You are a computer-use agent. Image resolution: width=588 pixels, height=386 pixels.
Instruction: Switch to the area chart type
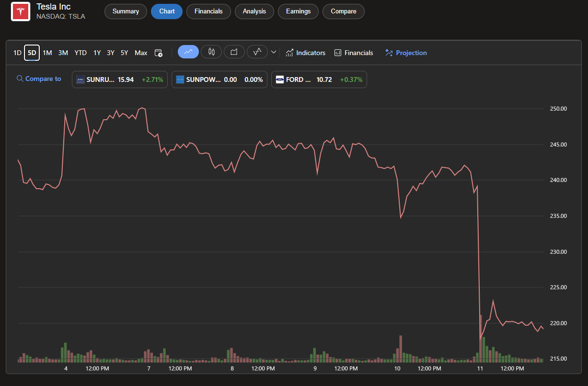(234, 52)
